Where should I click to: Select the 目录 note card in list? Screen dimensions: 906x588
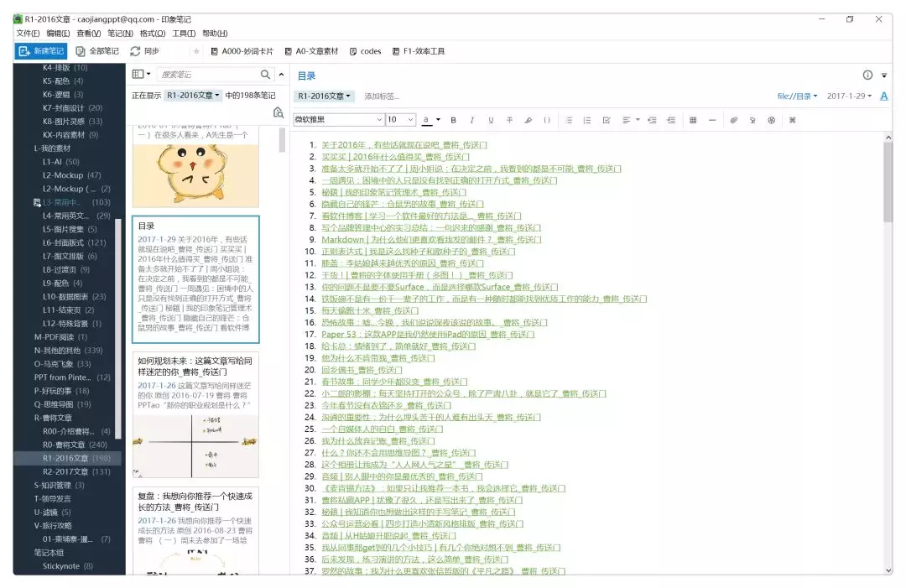pos(195,279)
